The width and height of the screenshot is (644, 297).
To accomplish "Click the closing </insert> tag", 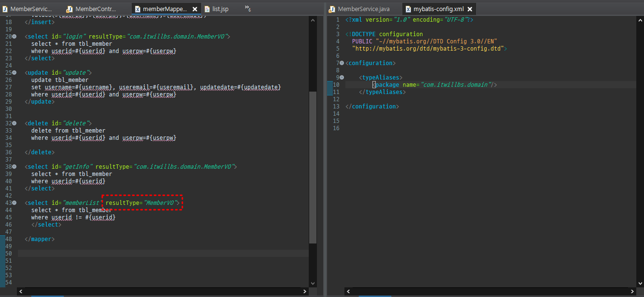I will point(40,22).
